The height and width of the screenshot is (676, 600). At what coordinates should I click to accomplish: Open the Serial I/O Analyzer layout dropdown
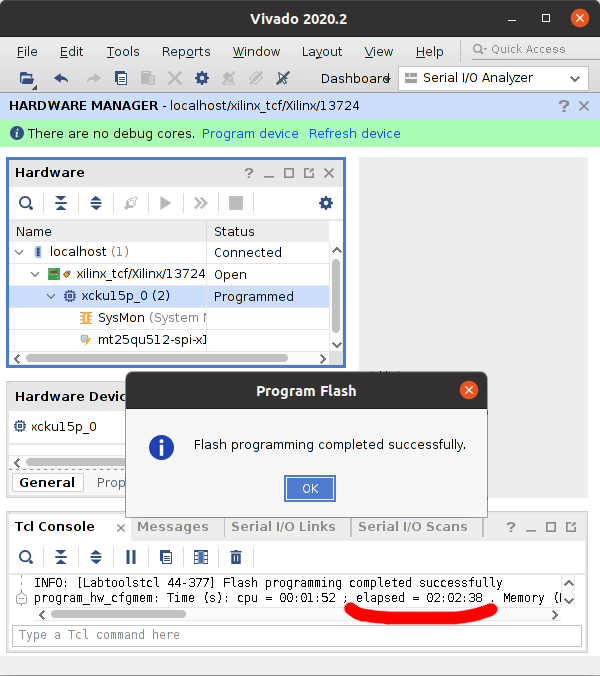point(494,78)
